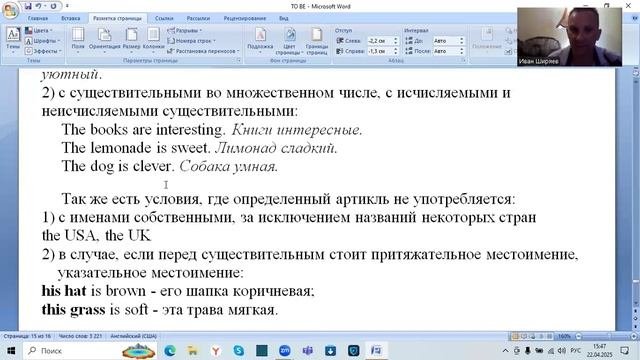The width and height of the screenshot is (640, 360).
Task: Open the Вставка ribbon tab
Action: tap(71, 18)
